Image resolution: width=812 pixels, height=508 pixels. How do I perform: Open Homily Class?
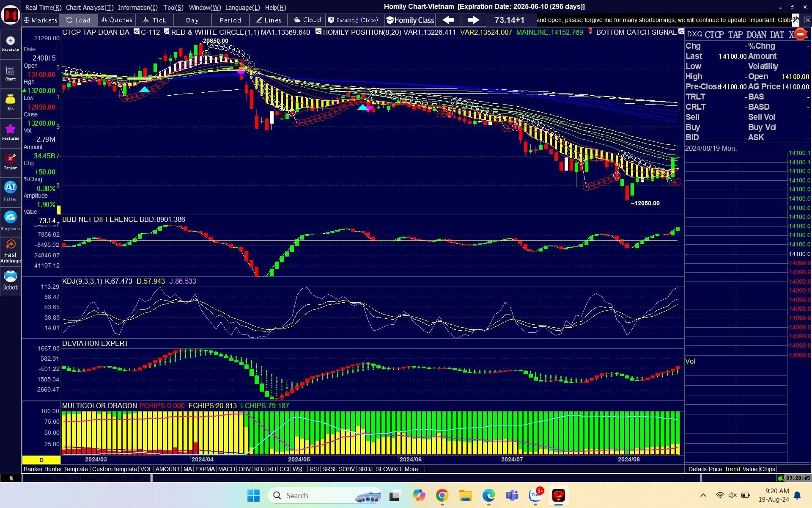click(x=410, y=20)
